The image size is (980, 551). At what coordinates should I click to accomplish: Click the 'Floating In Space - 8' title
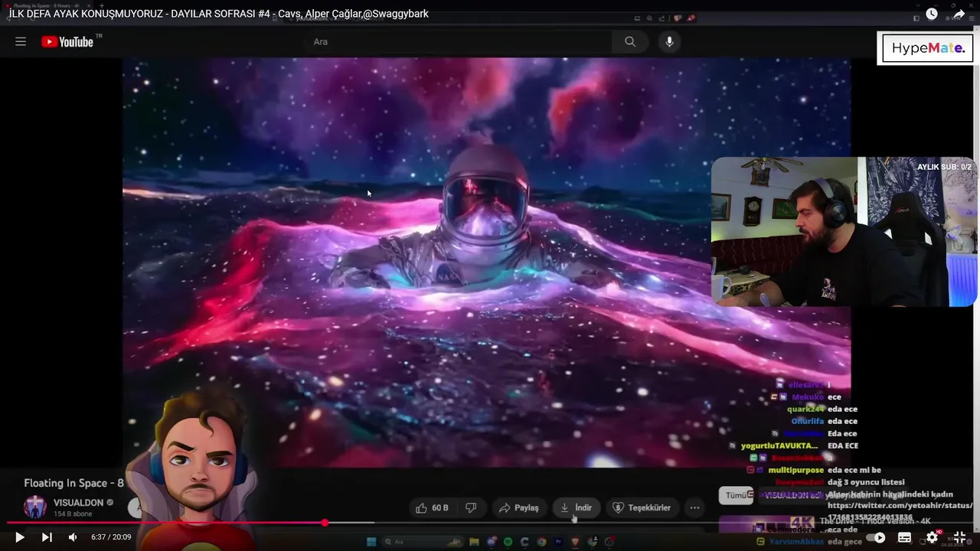[x=73, y=483]
